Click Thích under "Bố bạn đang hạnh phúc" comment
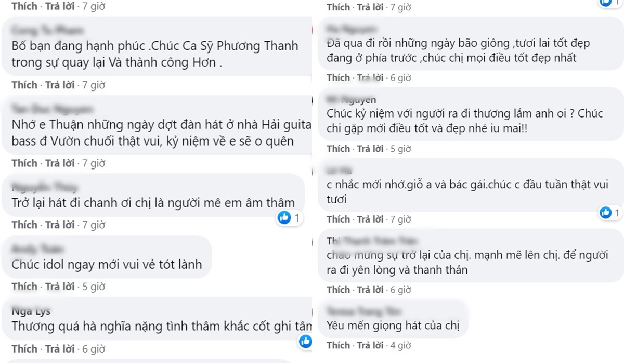 coord(24,85)
